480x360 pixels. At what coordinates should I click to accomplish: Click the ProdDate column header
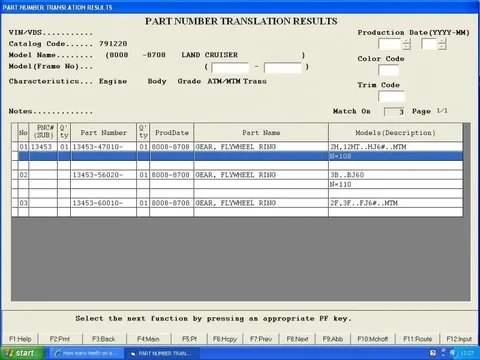[x=172, y=132]
